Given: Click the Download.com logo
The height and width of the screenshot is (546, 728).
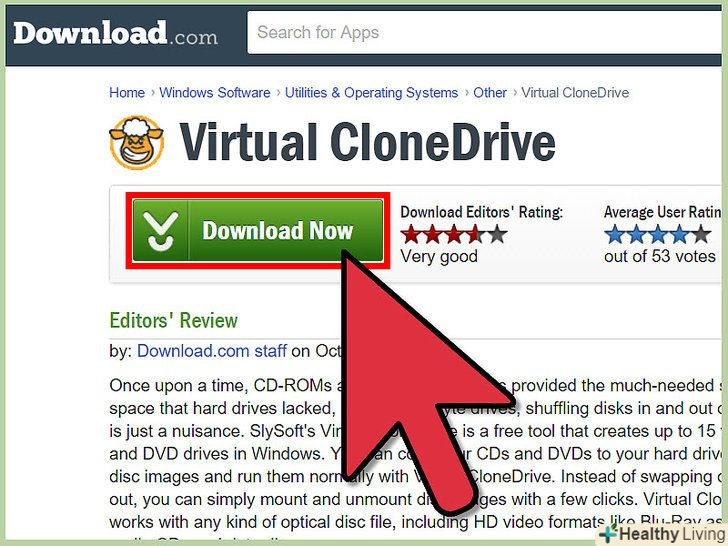Looking at the screenshot, I should 115,33.
